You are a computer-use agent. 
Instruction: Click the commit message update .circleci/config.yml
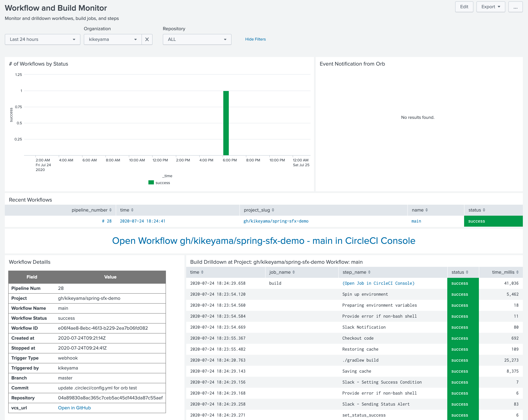tap(97, 388)
